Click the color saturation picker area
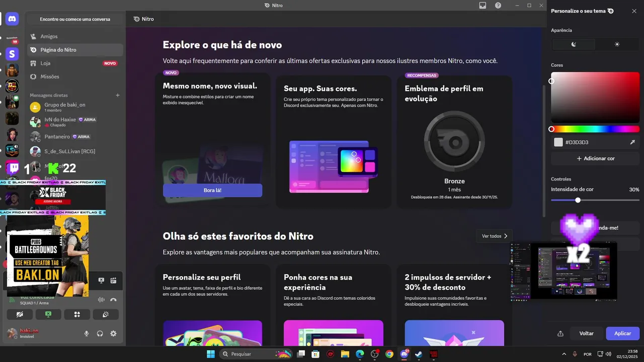644x362 pixels. coord(595,98)
